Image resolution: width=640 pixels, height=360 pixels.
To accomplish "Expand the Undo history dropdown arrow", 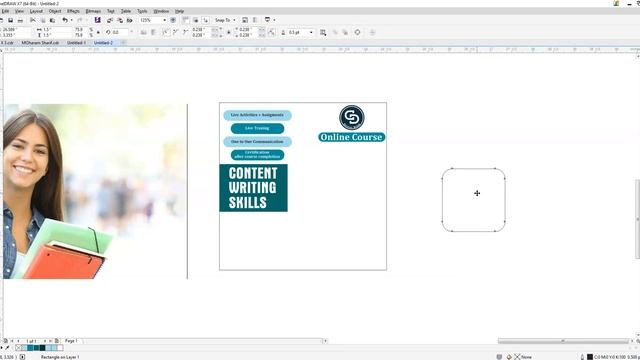I will (71, 20).
